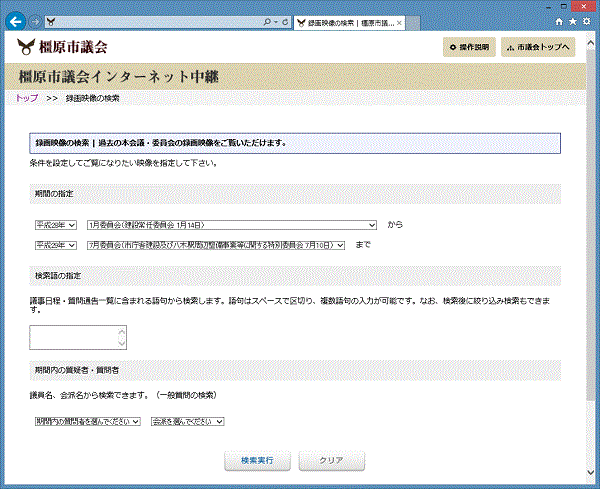Click the address bar search magnifier icon

[x=267, y=22]
